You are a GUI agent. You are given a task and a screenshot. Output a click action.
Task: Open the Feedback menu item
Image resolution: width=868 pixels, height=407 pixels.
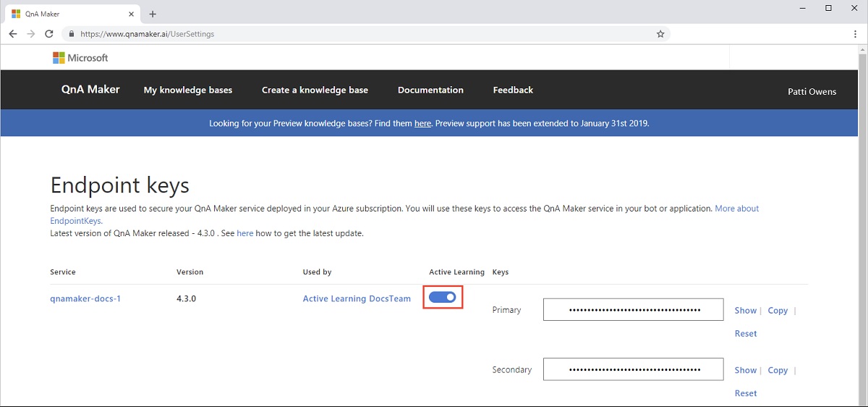tap(513, 91)
